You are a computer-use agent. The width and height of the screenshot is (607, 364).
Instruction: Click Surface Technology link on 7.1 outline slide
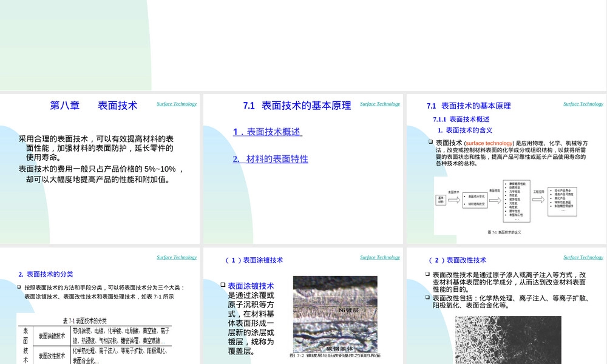(x=380, y=104)
